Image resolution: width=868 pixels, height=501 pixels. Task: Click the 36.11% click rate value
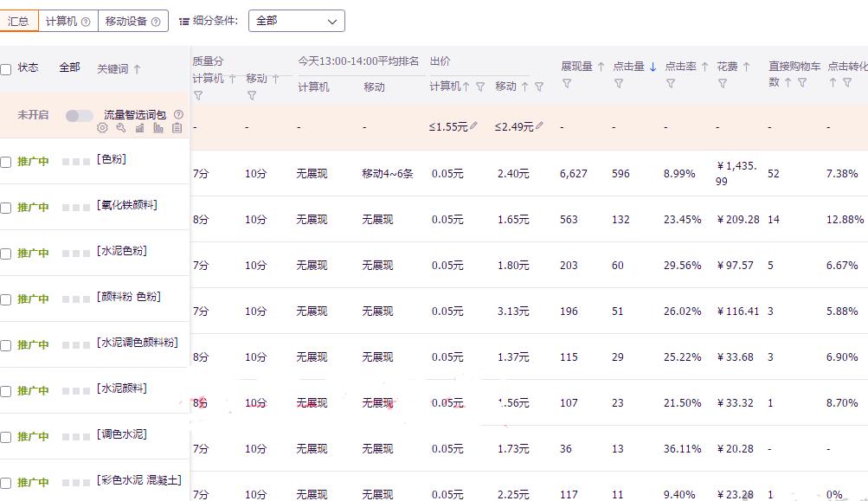pyautogui.click(x=683, y=449)
